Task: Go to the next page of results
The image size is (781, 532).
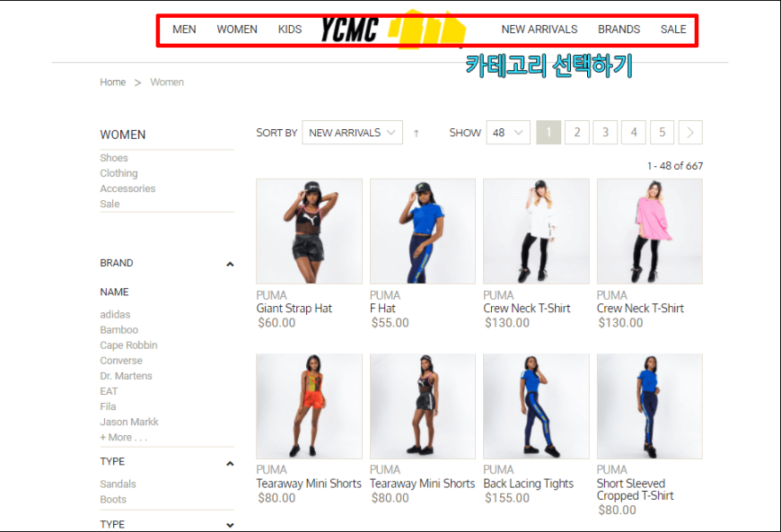Action: [x=690, y=133]
